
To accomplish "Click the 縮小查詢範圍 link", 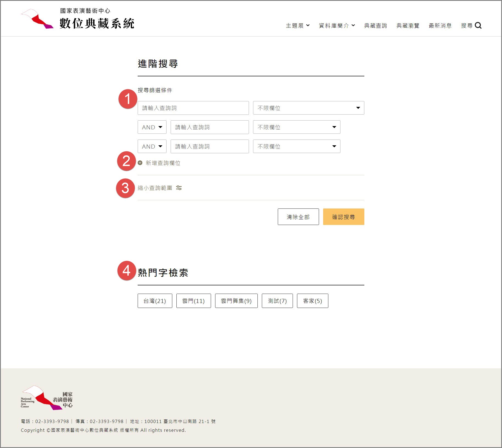I will pyautogui.click(x=155, y=188).
